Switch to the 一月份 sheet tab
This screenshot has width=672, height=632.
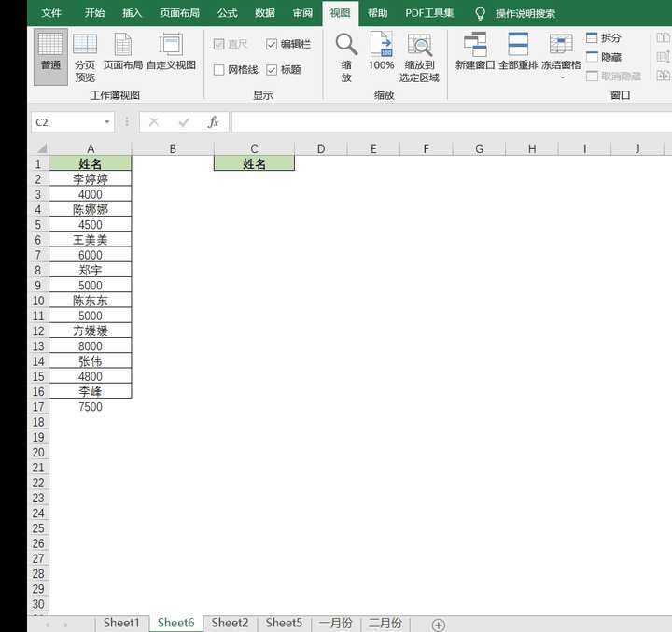pyautogui.click(x=336, y=623)
